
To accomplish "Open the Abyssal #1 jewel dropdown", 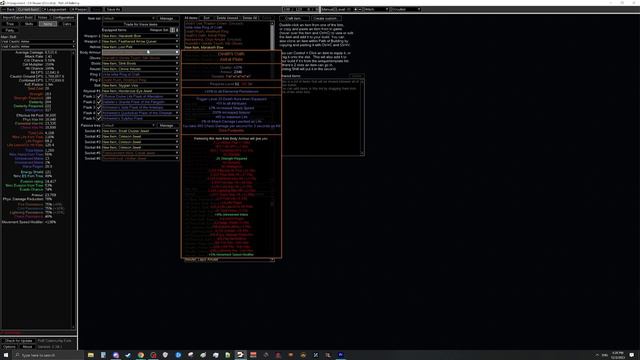I will tap(140, 91).
